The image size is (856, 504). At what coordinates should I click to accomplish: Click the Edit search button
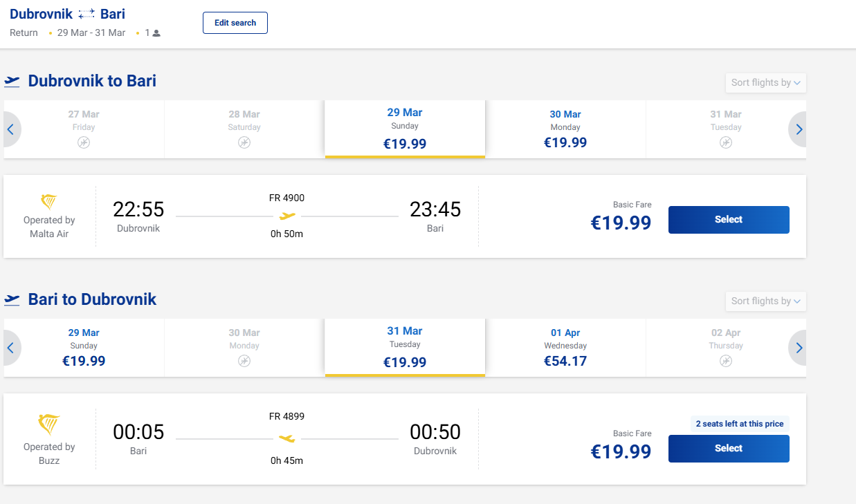(x=235, y=23)
